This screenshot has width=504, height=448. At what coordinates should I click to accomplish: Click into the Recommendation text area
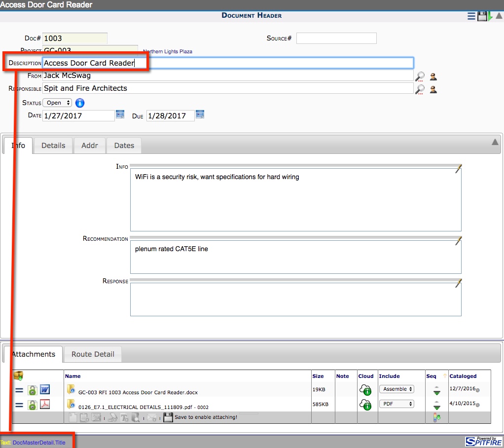tap(296, 257)
